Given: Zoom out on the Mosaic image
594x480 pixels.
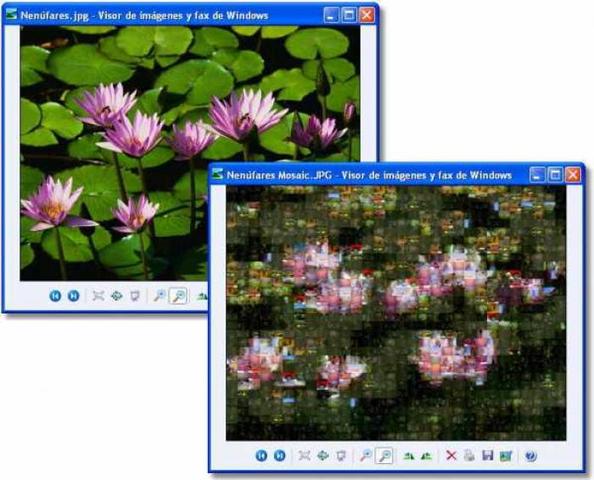Looking at the screenshot, I should (384, 455).
